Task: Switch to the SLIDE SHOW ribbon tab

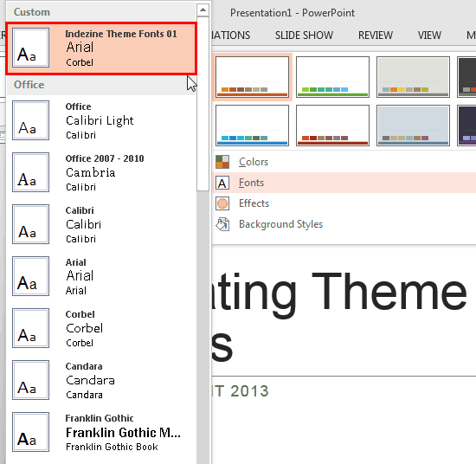Action: click(x=304, y=35)
